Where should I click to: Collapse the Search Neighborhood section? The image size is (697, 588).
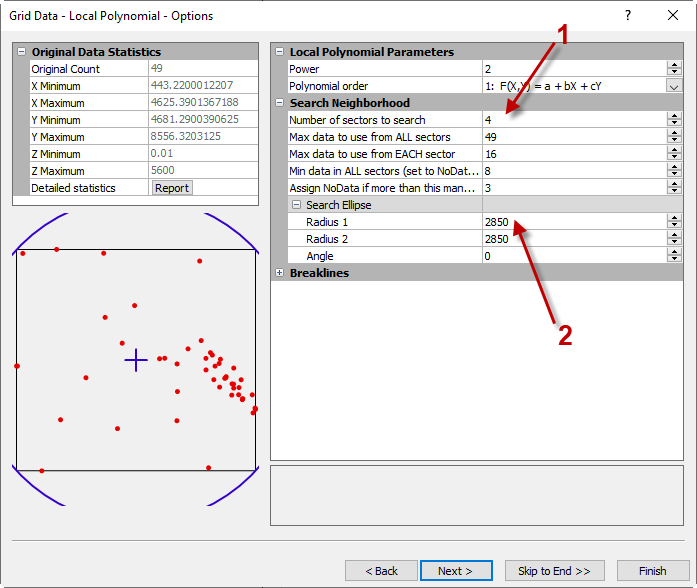click(x=279, y=103)
